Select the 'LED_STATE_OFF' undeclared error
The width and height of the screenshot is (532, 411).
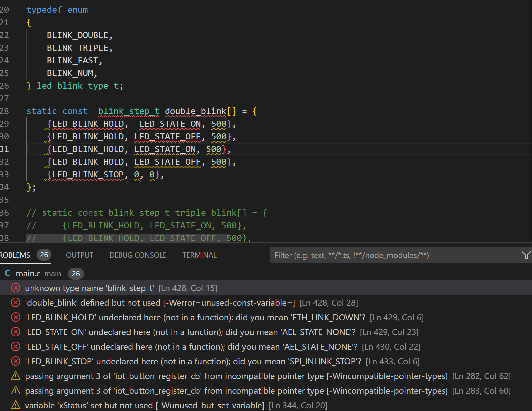(266, 347)
